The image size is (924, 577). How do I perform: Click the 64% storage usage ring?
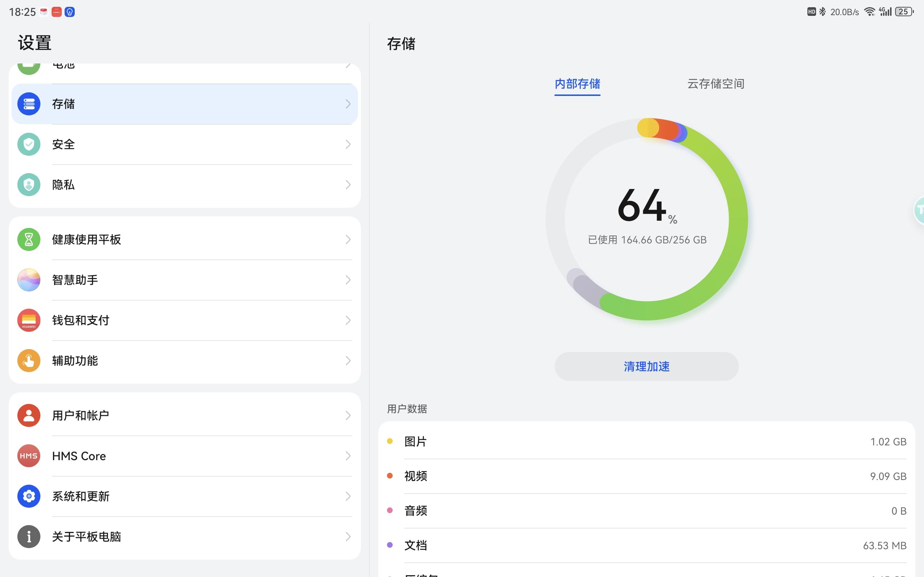point(646,219)
